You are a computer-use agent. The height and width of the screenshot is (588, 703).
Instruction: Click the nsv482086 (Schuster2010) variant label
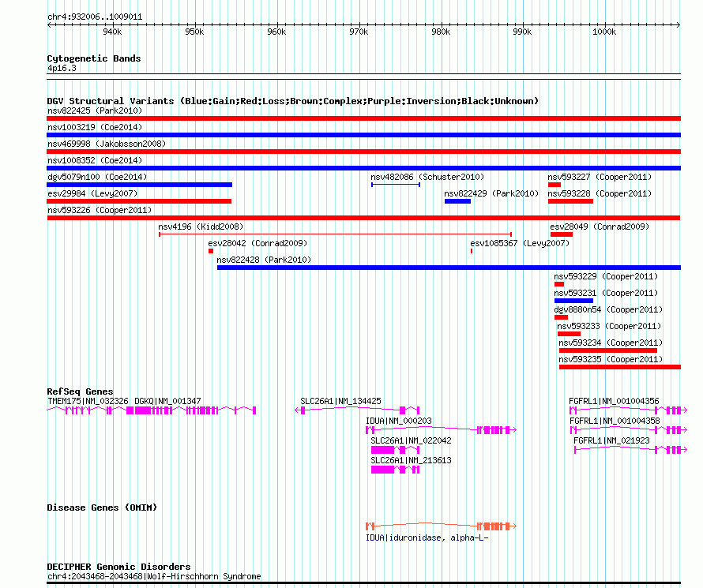(427, 177)
